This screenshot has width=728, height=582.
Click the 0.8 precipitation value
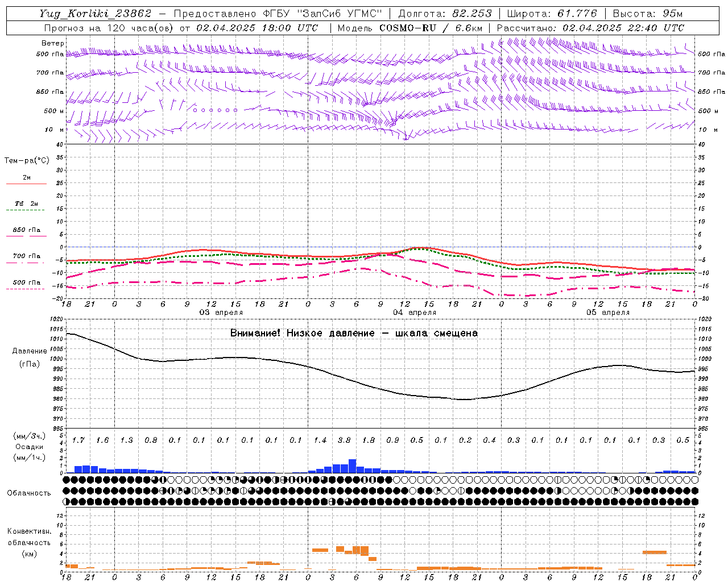pos(151,440)
